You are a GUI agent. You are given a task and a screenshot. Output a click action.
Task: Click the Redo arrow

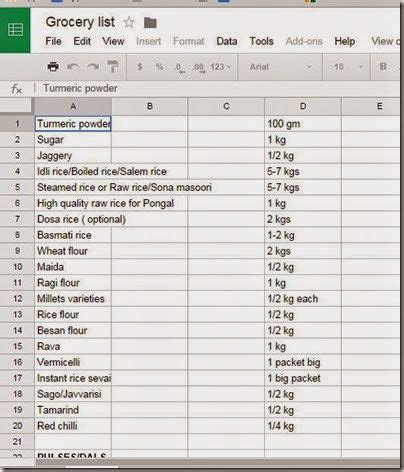point(93,67)
